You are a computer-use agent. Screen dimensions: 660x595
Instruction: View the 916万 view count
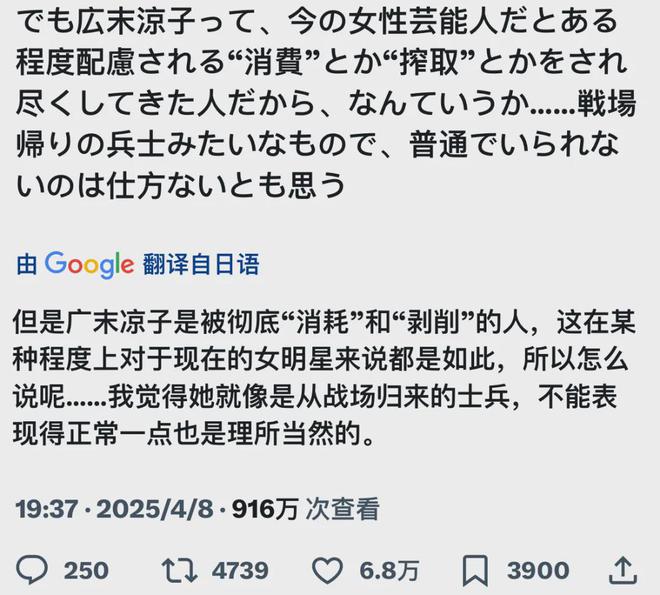tap(266, 509)
